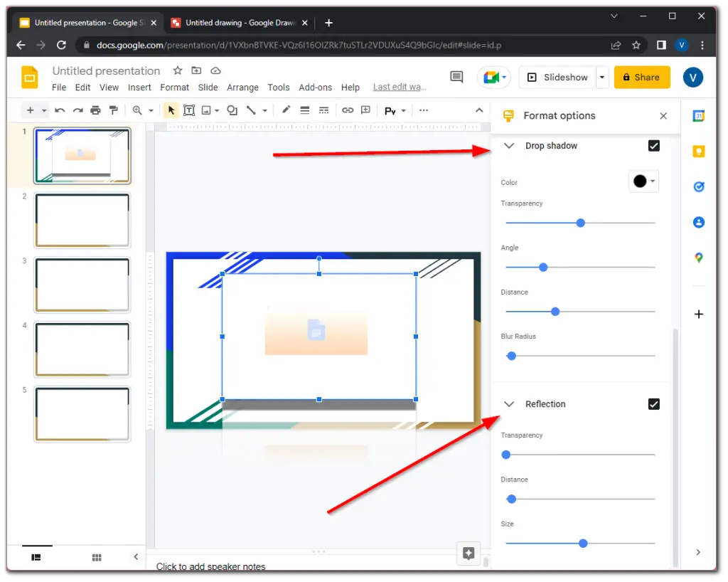Image resolution: width=728 pixels, height=582 pixels.
Task: Select the Text box tool
Action: [189, 110]
